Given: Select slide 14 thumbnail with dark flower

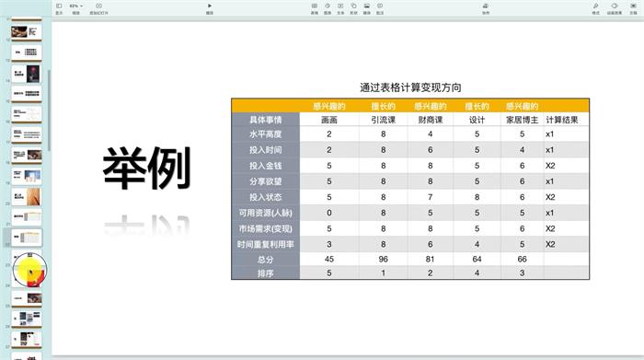Looking at the screenshot, I should point(27,74).
